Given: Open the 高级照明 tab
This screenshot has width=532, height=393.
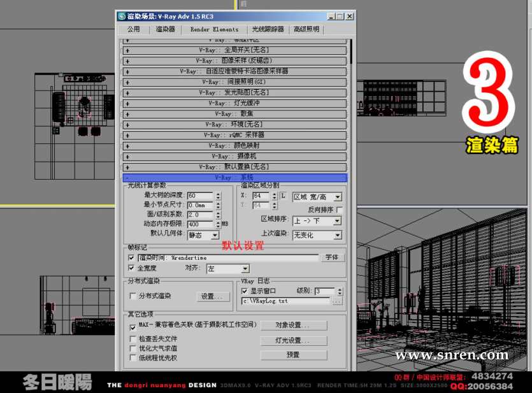Looking at the screenshot, I should point(306,29).
